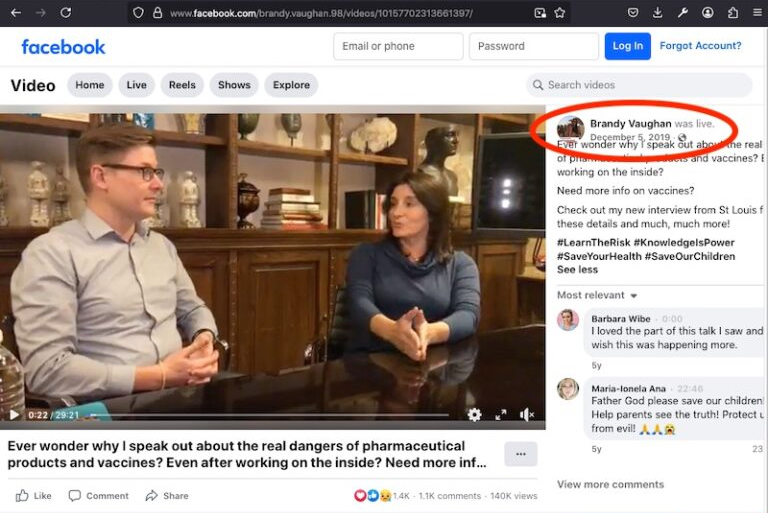This screenshot has width=768, height=513.
Task: Focus the Password field
Action: pos(534,47)
